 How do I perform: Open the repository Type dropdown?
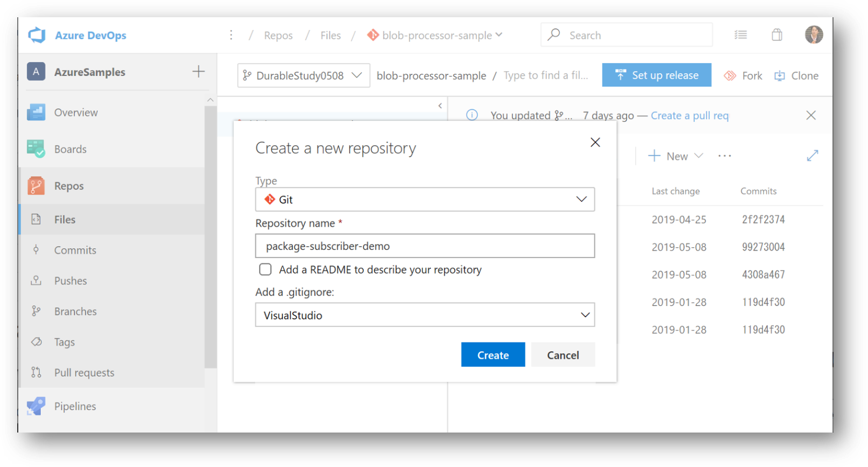point(425,199)
